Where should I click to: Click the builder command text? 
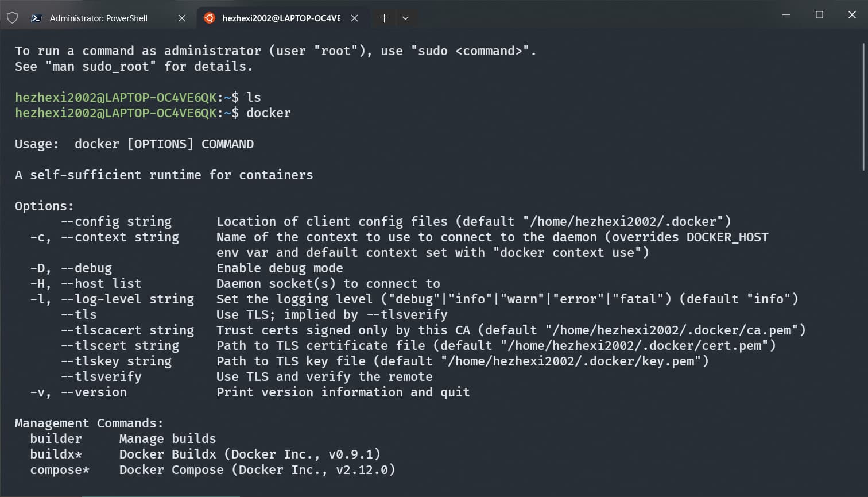56,438
